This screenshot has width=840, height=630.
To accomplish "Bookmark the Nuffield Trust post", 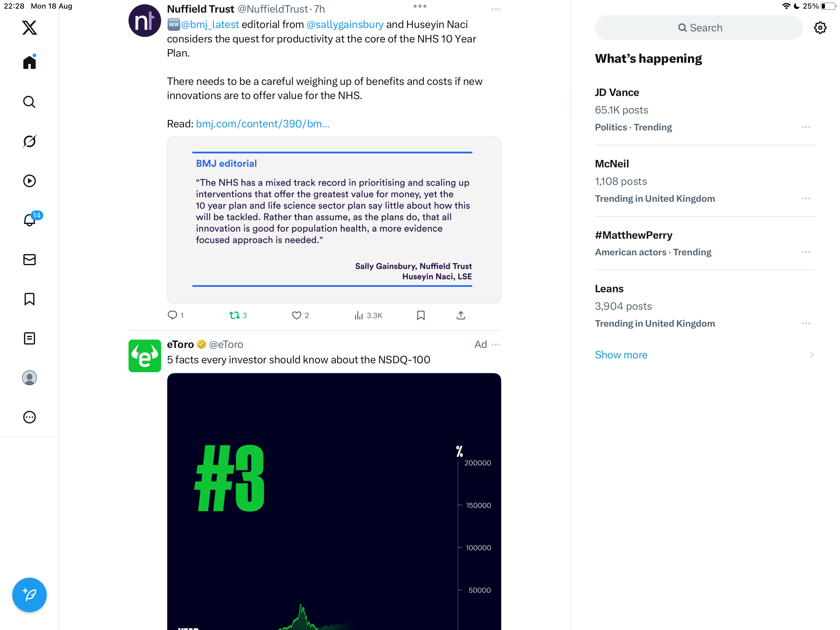I will point(421,315).
